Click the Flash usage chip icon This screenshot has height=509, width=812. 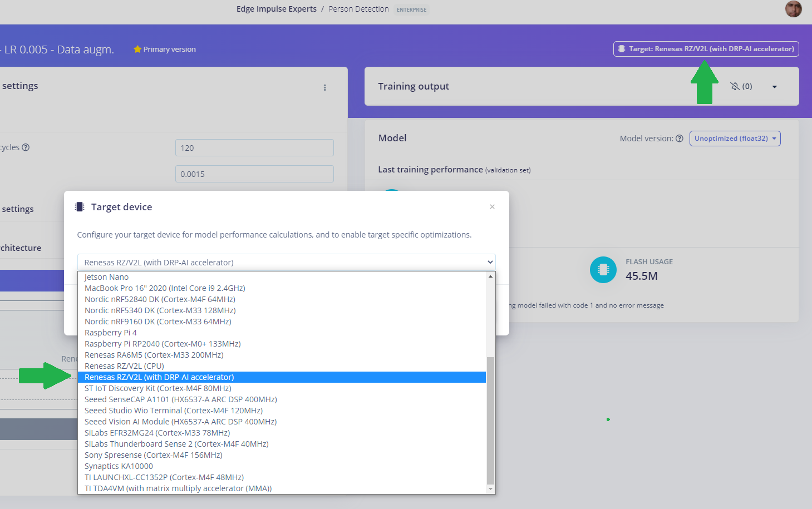point(603,270)
